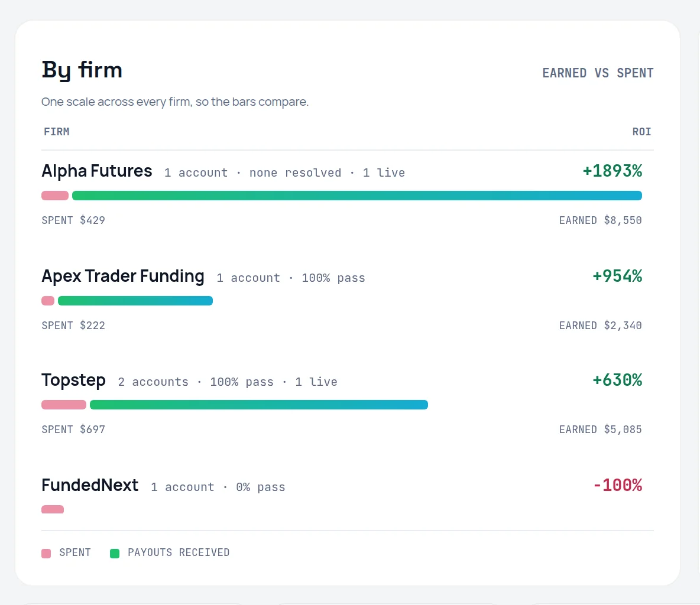The width and height of the screenshot is (700, 605).
Task: Click the EARNED VS SPENT label
Action: pyautogui.click(x=598, y=73)
